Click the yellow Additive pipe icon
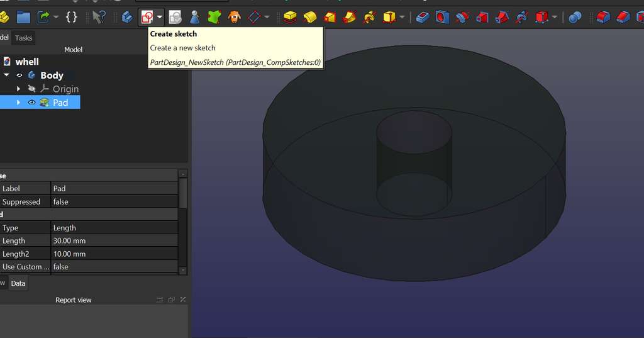Screen dimensions: 644x338 350,17
